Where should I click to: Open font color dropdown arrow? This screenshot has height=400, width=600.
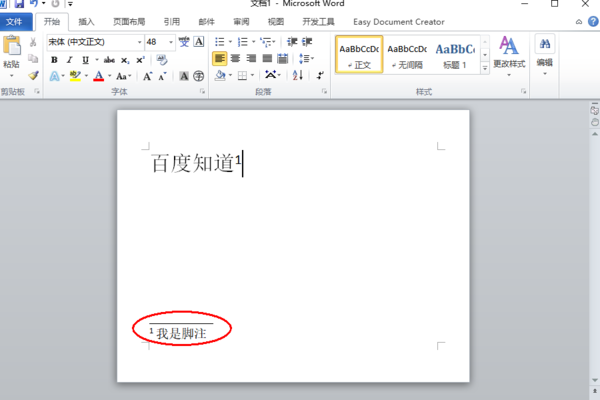click(x=109, y=76)
